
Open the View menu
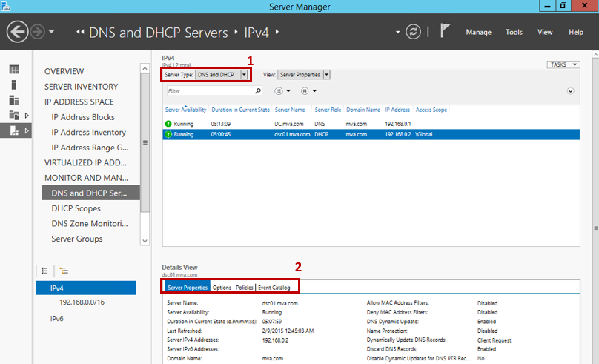point(545,32)
